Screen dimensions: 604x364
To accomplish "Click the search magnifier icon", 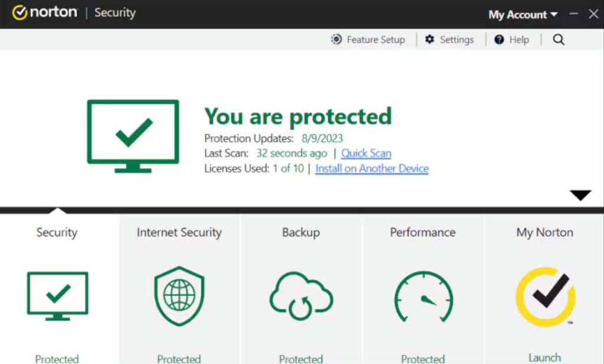I will pyautogui.click(x=559, y=40).
